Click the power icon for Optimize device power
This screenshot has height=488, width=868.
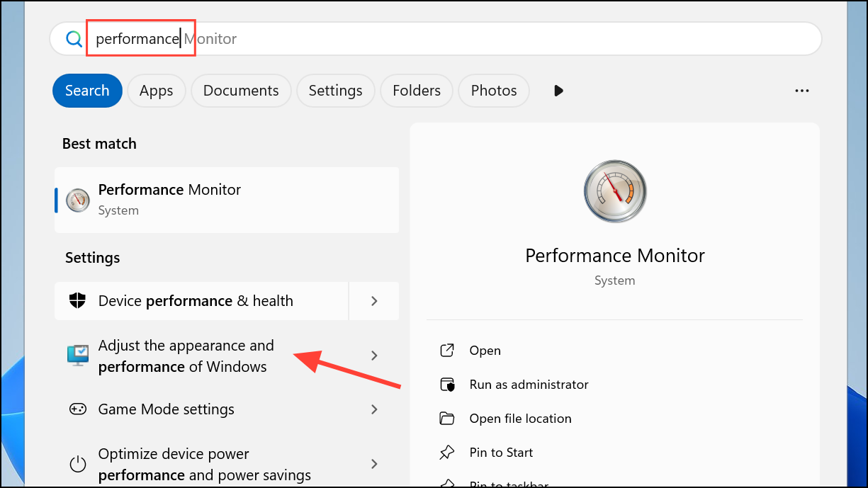[77, 465]
